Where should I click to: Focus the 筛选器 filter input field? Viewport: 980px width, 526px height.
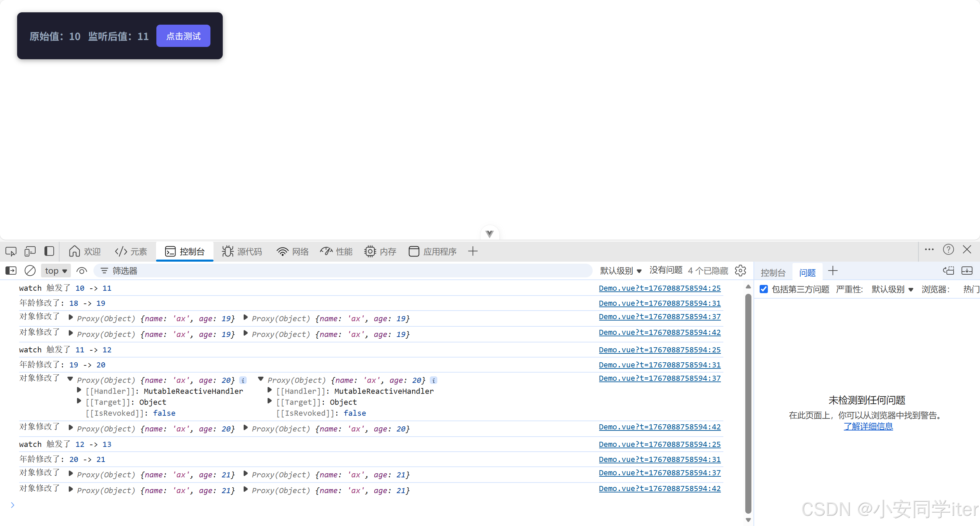tap(343, 271)
